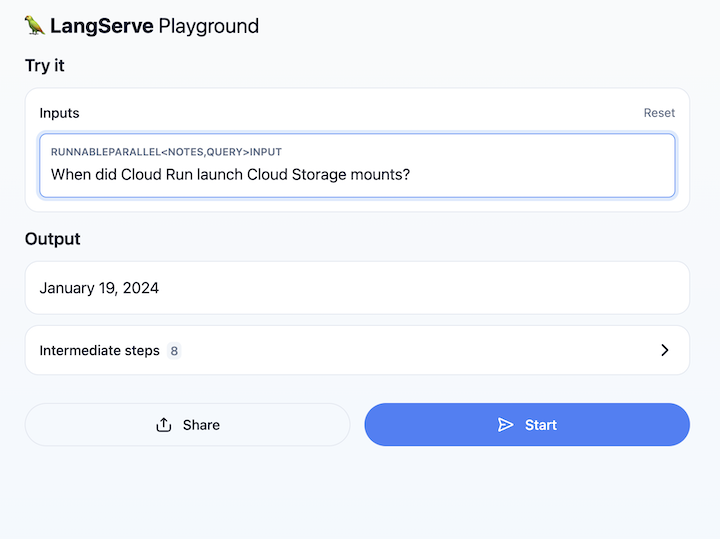This screenshot has height=539, width=720.
Task: Click the Inputs label
Action: pos(59,113)
